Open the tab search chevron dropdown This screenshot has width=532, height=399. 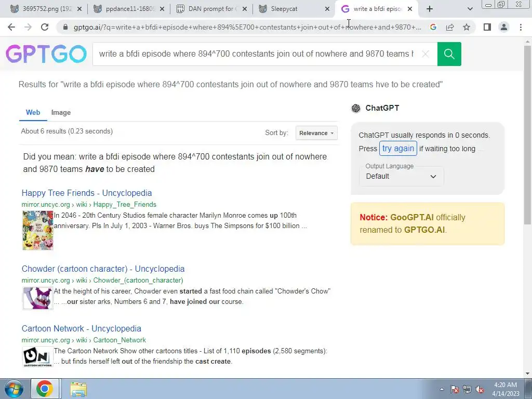tap(470, 9)
